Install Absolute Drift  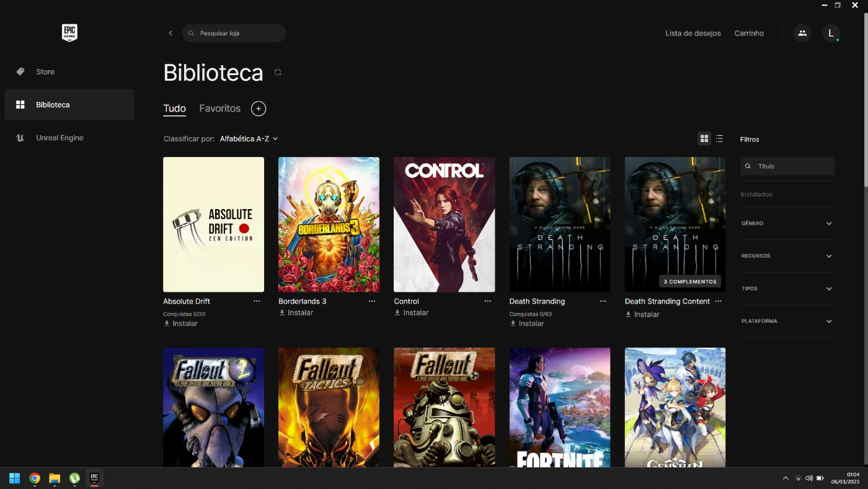click(180, 324)
